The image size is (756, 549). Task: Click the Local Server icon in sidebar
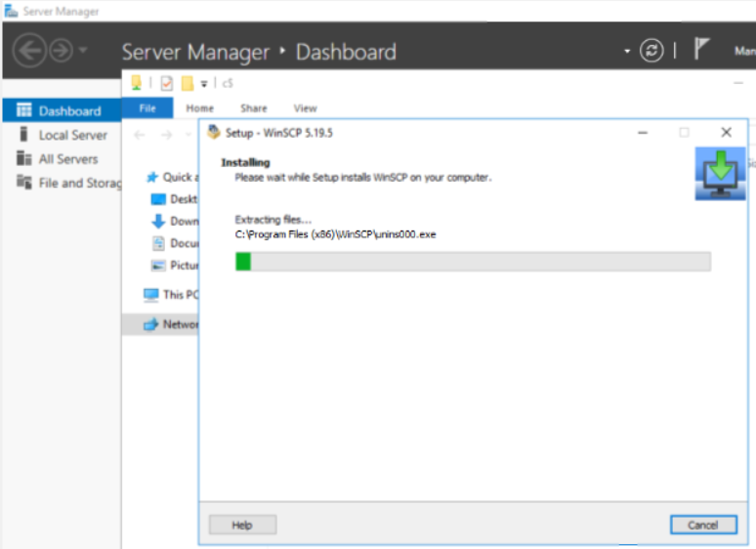click(23, 134)
